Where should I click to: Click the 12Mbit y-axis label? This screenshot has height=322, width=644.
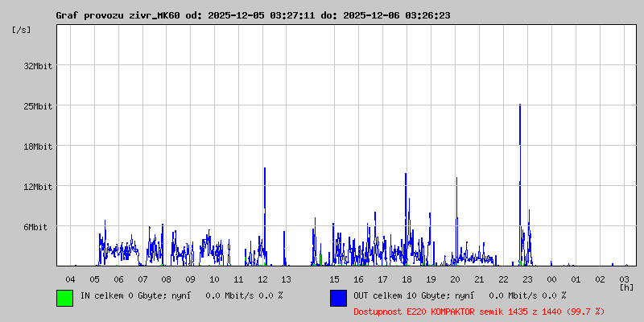pos(38,187)
